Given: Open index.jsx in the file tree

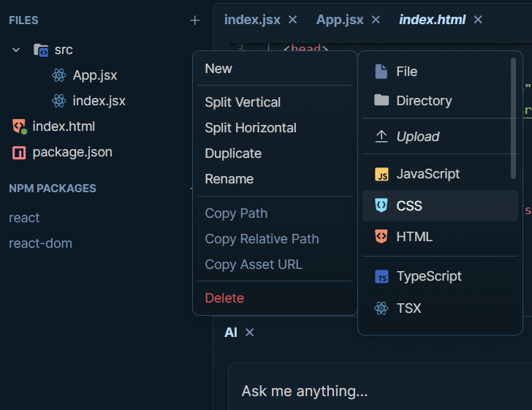Looking at the screenshot, I should [x=99, y=101].
